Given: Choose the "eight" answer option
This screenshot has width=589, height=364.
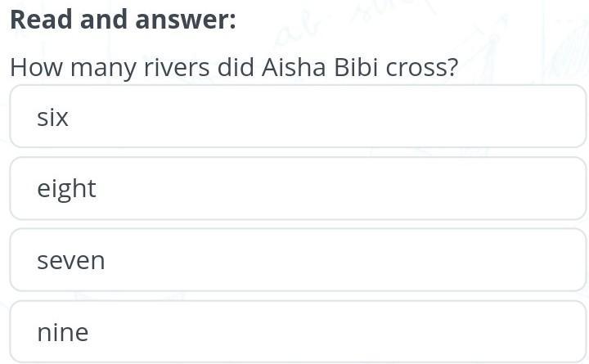Looking at the screenshot, I should click(298, 188).
